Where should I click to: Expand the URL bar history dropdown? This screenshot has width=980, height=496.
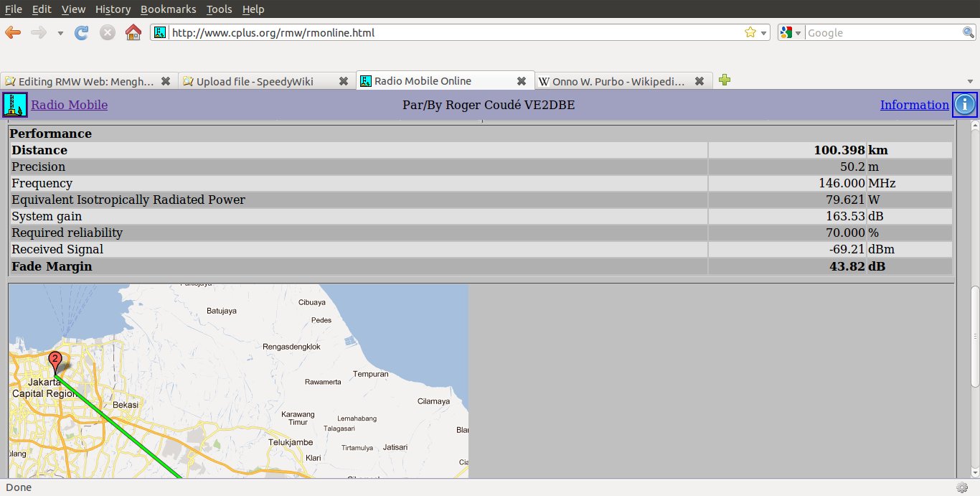(764, 33)
